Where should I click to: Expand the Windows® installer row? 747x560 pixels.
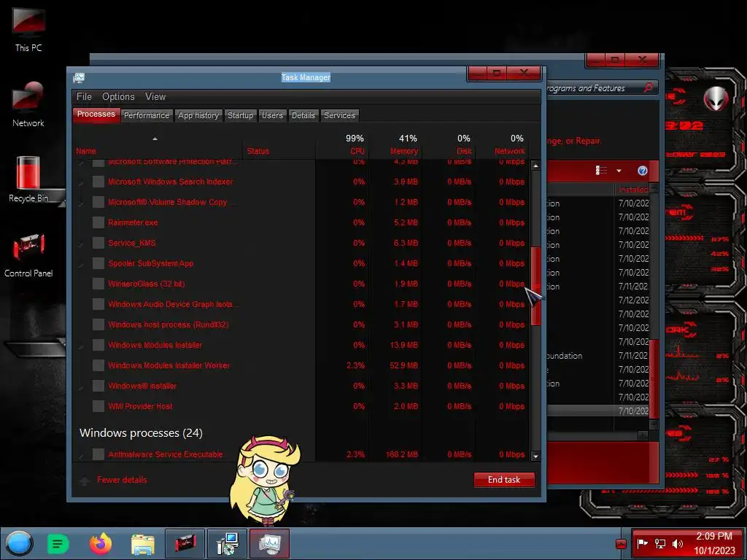(x=82, y=386)
